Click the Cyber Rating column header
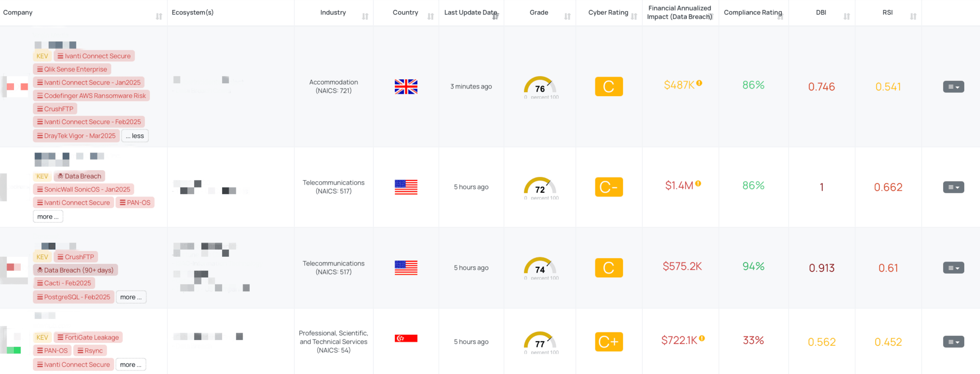The image size is (980, 374). [608, 13]
